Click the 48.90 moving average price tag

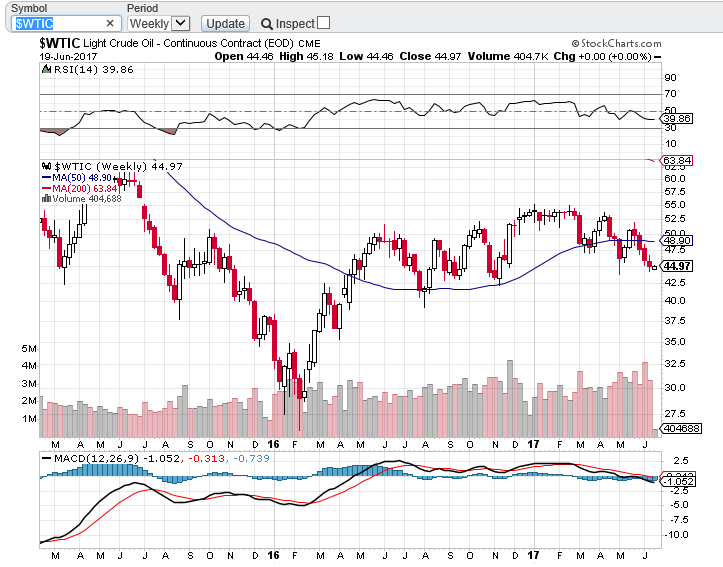[676, 241]
